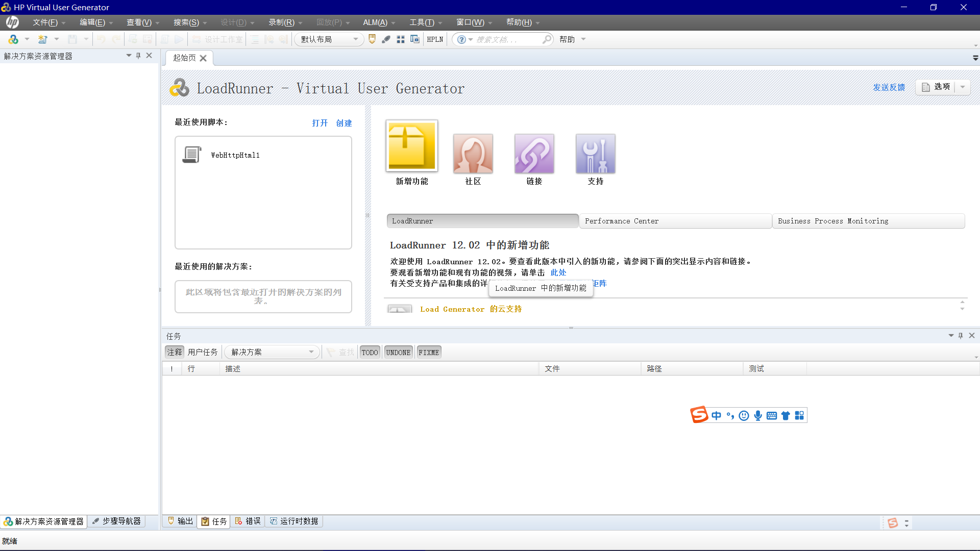This screenshot has height=551, width=980.
Task: Expand the new script dropdown arrow
Action: (57, 39)
